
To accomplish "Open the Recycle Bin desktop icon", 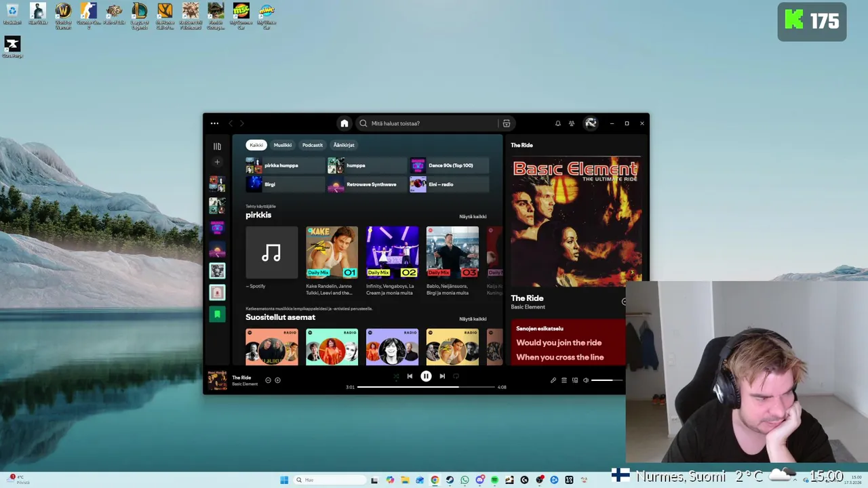I will [12, 14].
